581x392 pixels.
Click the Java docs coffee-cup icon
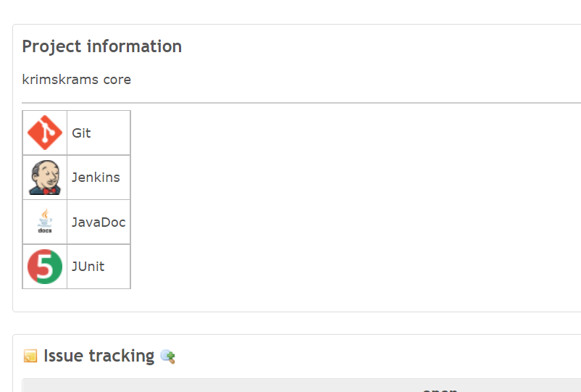coord(45,221)
